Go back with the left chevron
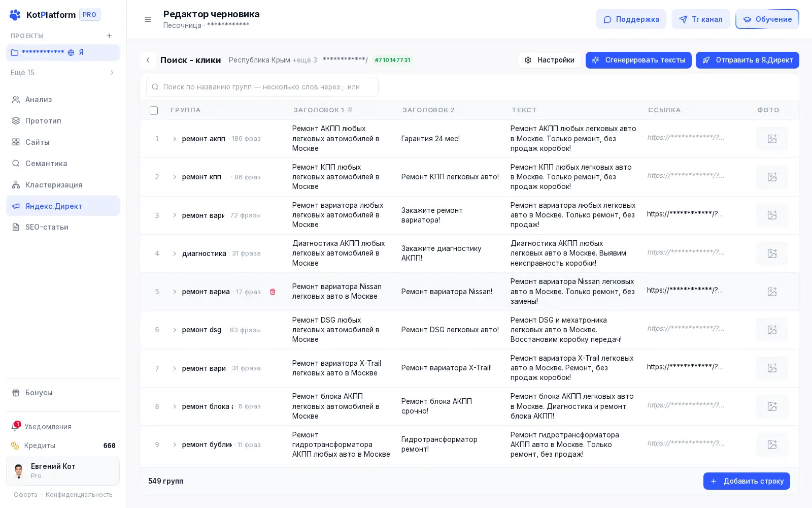The height and width of the screenshot is (508, 812). point(148,60)
